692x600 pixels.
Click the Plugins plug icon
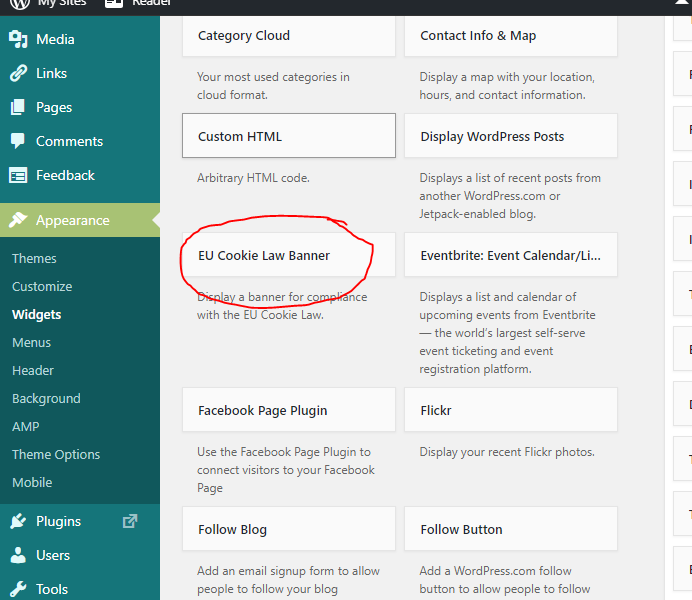click(18, 521)
